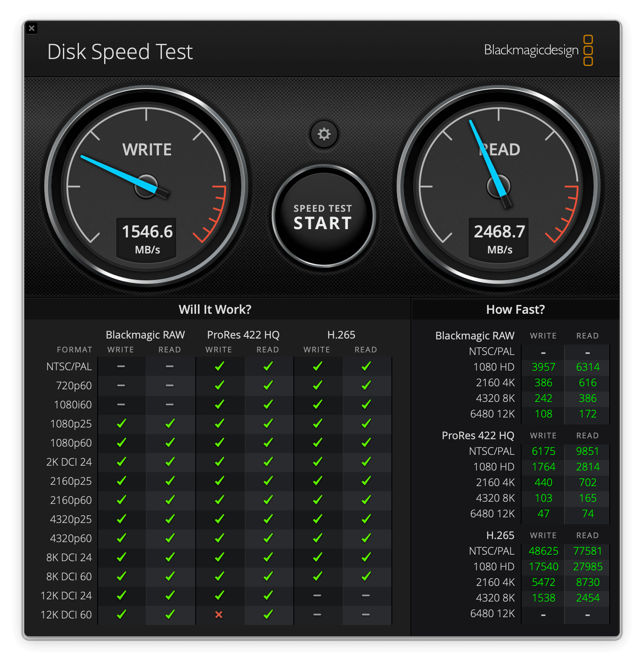The height and width of the screenshot is (664, 644).
Task: Click the Blackmagicdesign brand name text
Action: (531, 50)
